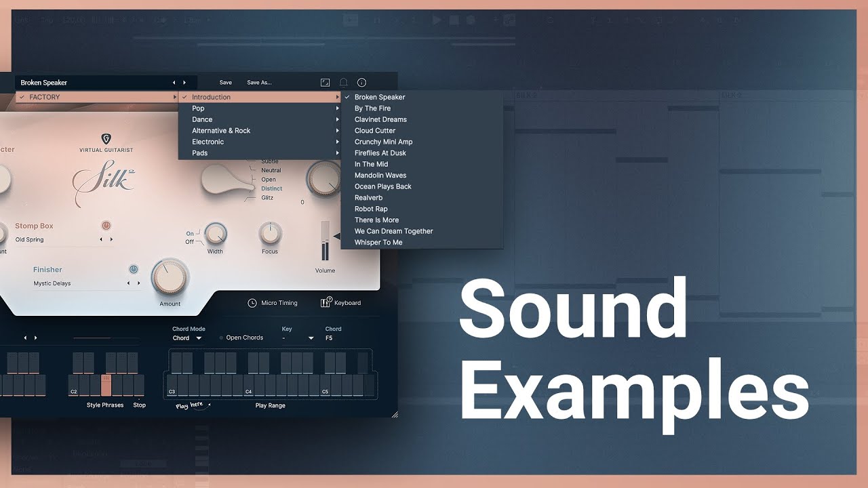868x488 pixels.
Task: Open the Chord Mode dropdown
Action: tap(187, 338)
